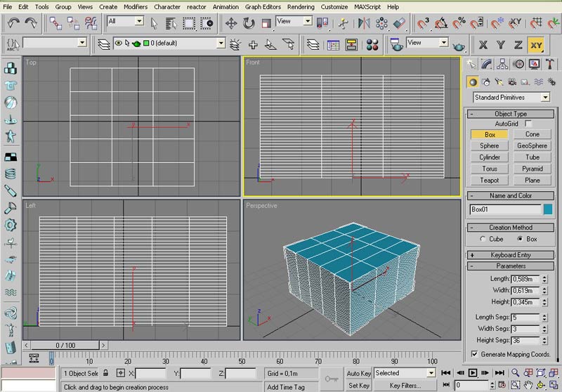Click the Pan hand viewport control

528,385
